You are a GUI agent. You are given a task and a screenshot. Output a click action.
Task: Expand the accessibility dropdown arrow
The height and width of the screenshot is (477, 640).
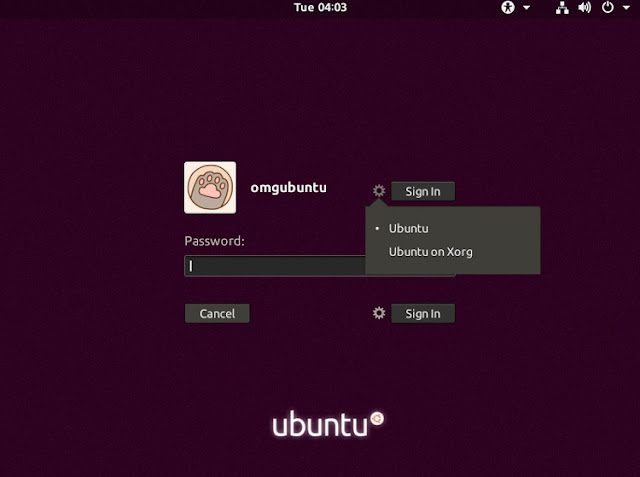527,7
